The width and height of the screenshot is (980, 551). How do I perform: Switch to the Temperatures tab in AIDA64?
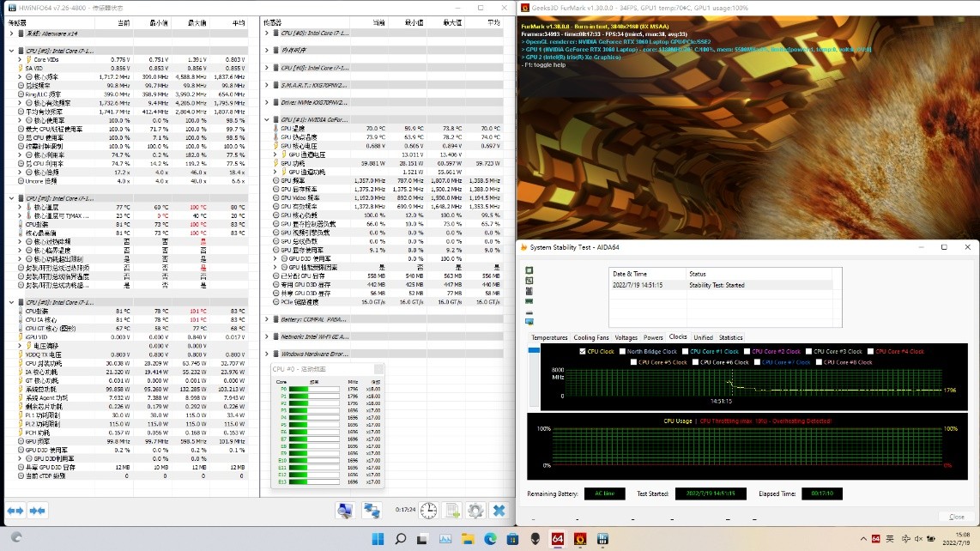pyautogui.click(x=548, y=336)
